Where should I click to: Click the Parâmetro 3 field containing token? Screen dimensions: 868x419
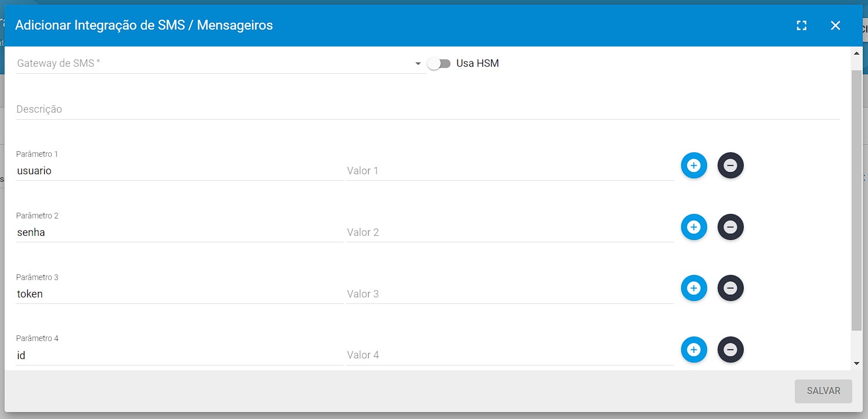pyautogui.click(x=179, y=294)
